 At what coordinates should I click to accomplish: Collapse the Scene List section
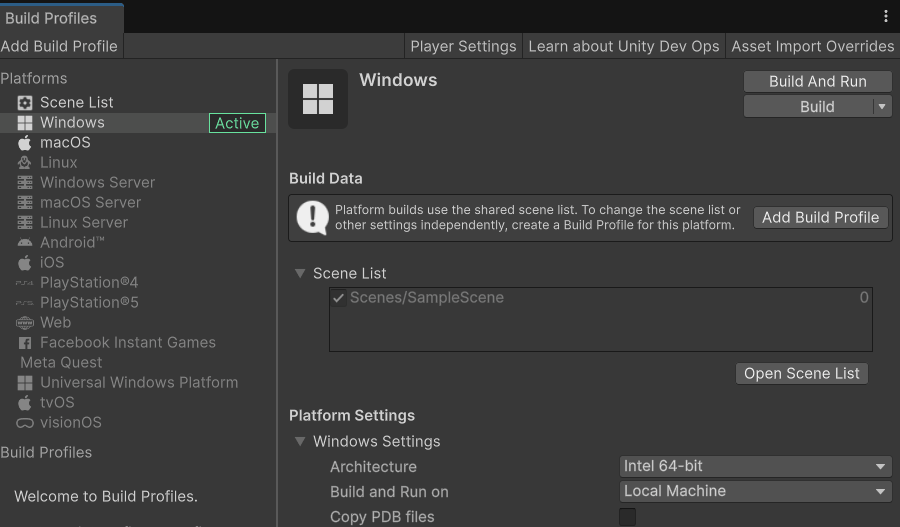[x=300, y=274]
